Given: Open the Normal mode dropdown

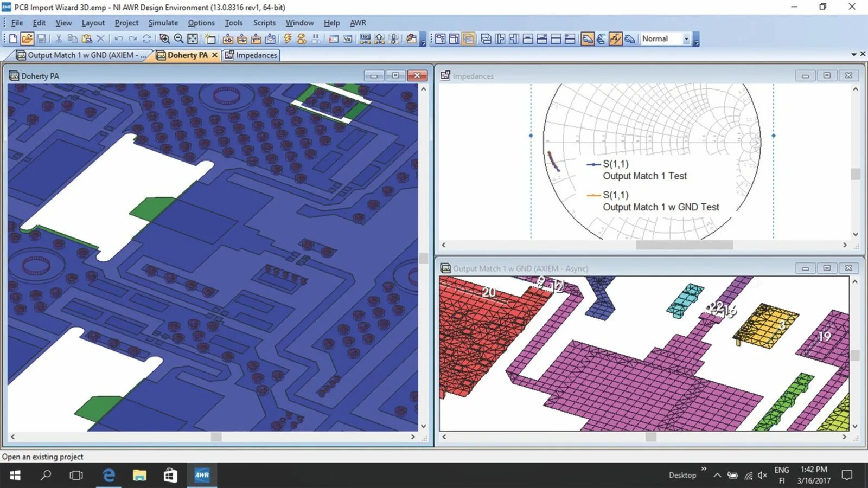Looking at the screenshot, I should (686, 38).
